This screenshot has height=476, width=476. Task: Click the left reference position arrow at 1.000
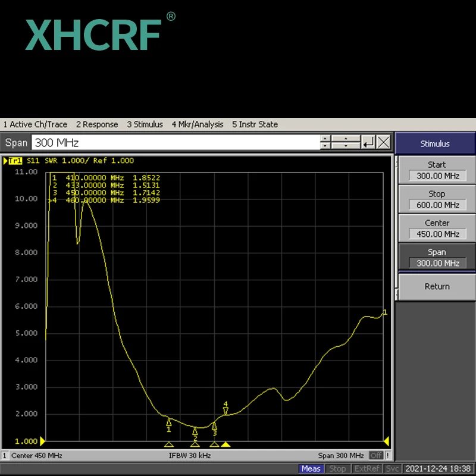tap(42, 441)
